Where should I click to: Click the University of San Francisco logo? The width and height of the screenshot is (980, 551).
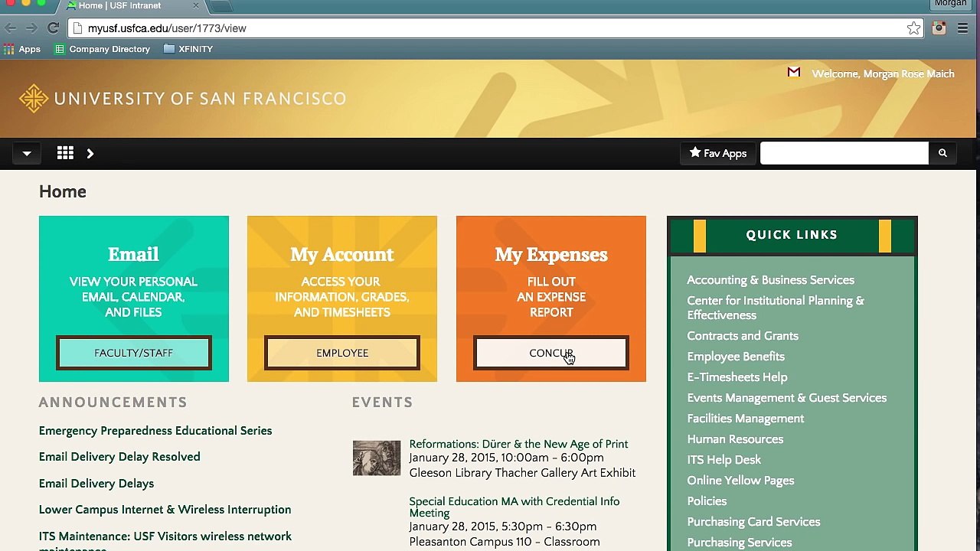click(182, 98)
